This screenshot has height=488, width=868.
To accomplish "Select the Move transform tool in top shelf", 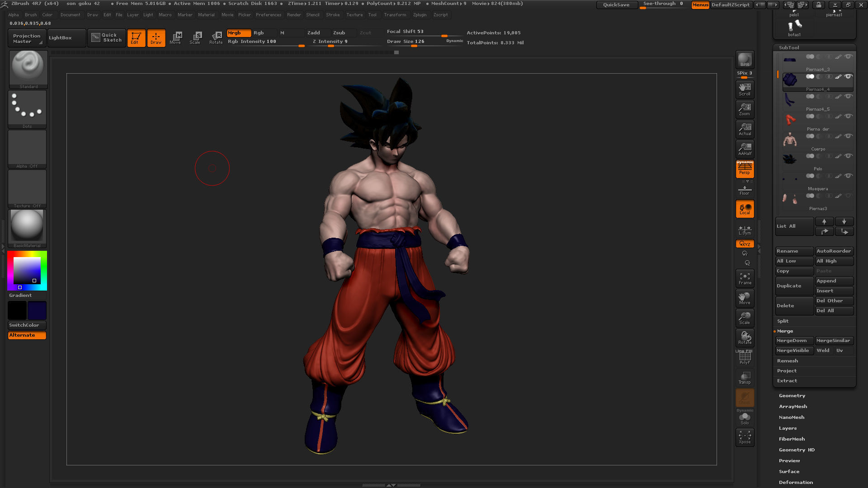I will (175, 38).
